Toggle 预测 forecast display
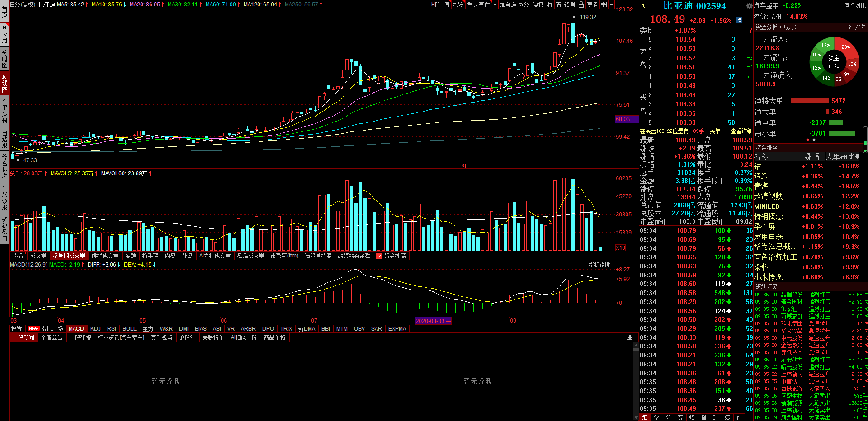The height and width of the screenshot is (421, 868). (570, 5)
